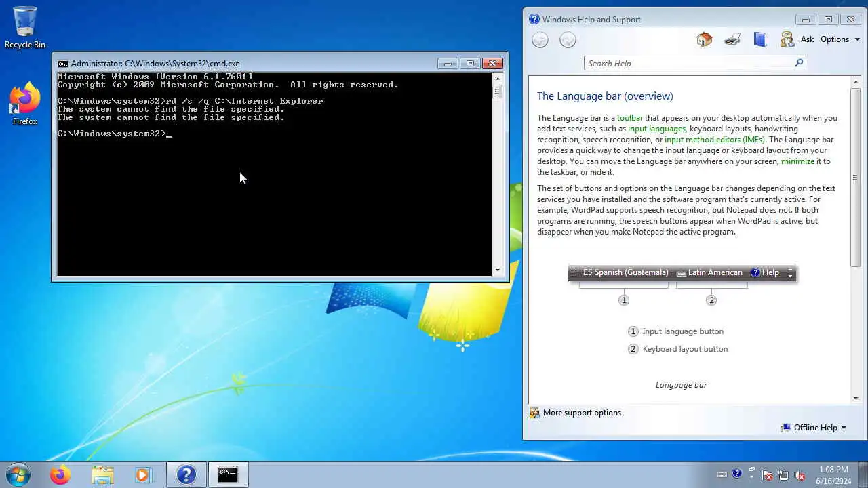The width and height of the screenshot is (868, 488).
Task: Open the 'toolbar' definition link
Action: [629, 118]
